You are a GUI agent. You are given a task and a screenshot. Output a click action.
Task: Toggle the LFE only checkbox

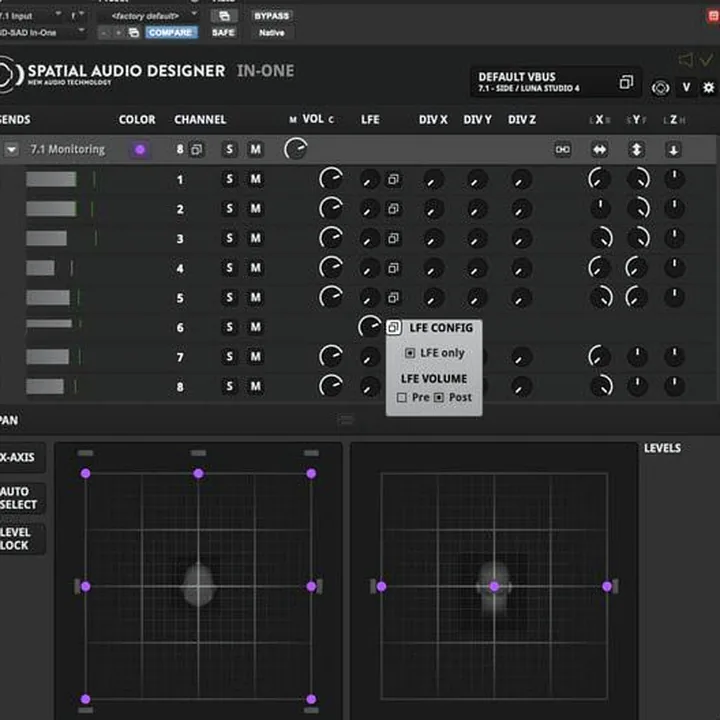tap(410, 353)
